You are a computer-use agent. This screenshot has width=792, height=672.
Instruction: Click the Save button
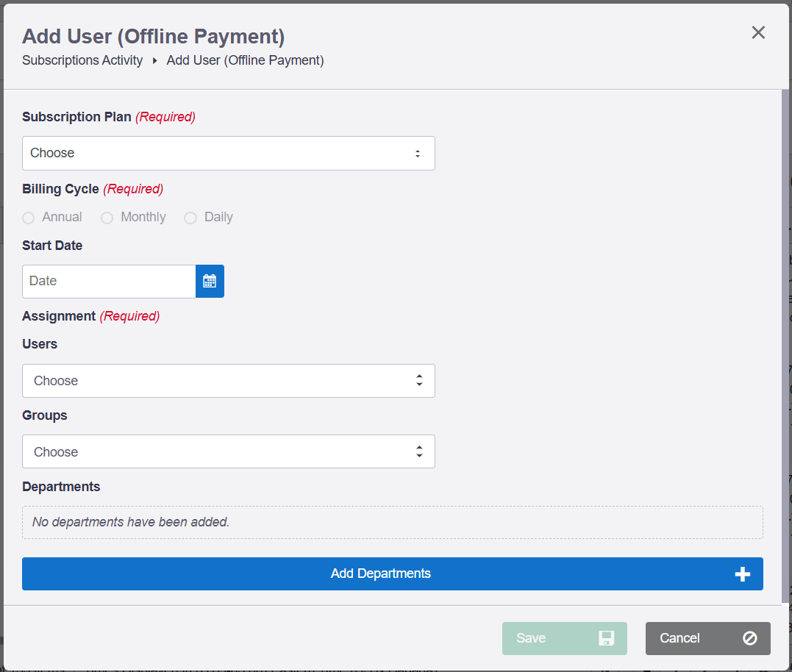[x=565, y=638]
